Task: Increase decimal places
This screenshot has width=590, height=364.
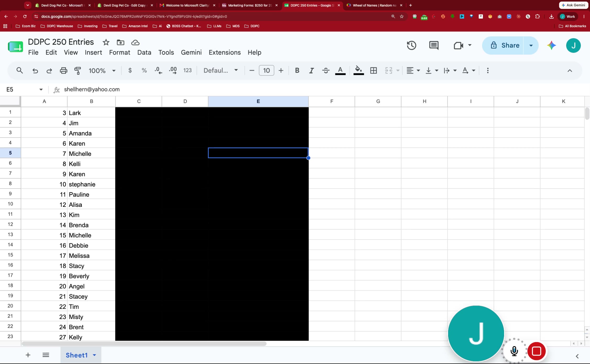Action: pos(173,70)
